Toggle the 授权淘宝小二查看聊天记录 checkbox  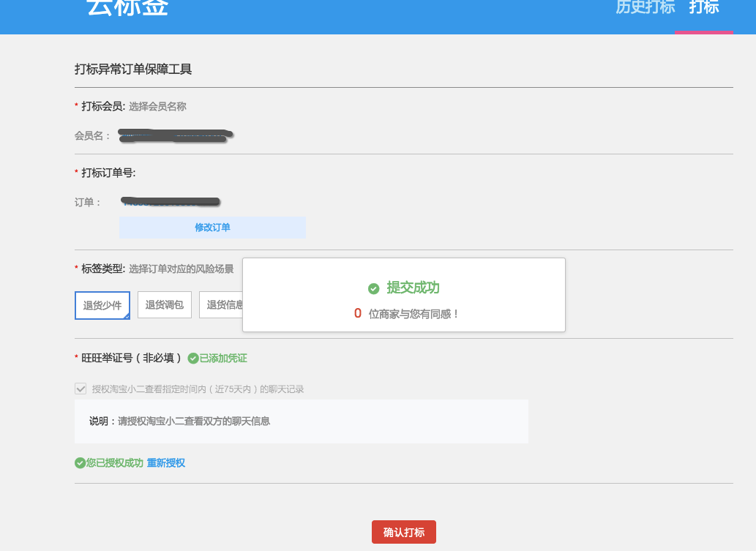point(81,389)
